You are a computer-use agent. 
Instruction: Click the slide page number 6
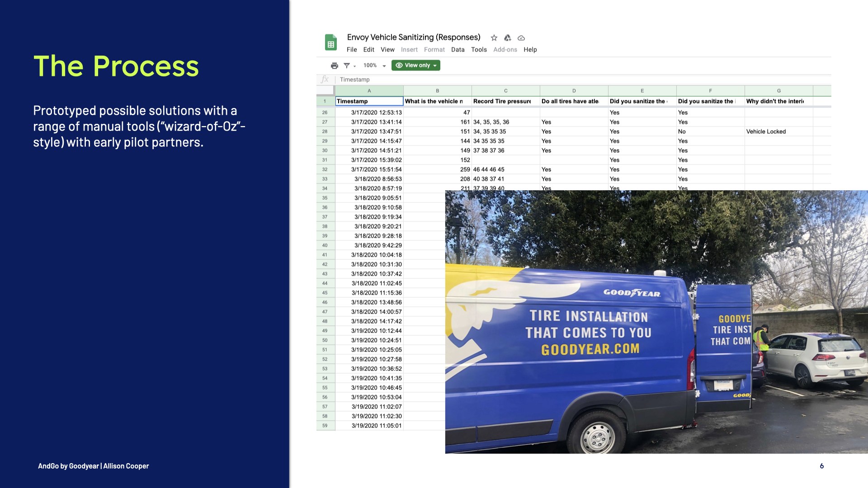tap(822, 466)
